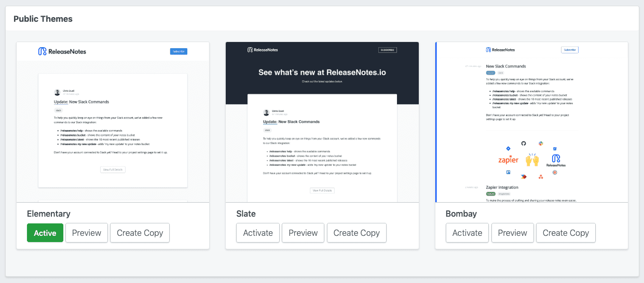Click the Public Themes heading
The height and width of the screenshot is (283, 644).
pos(43,19)
